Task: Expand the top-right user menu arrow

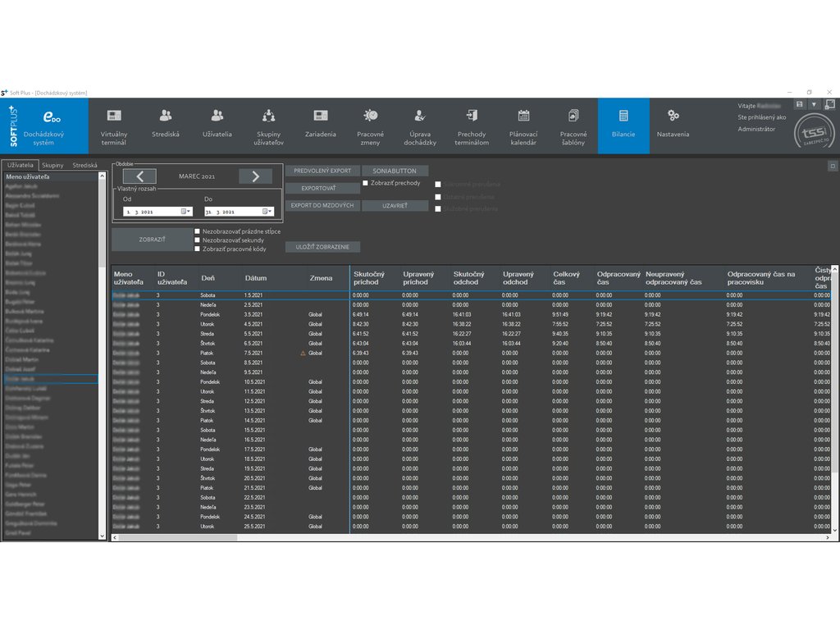Action: [x=814, y=105]
